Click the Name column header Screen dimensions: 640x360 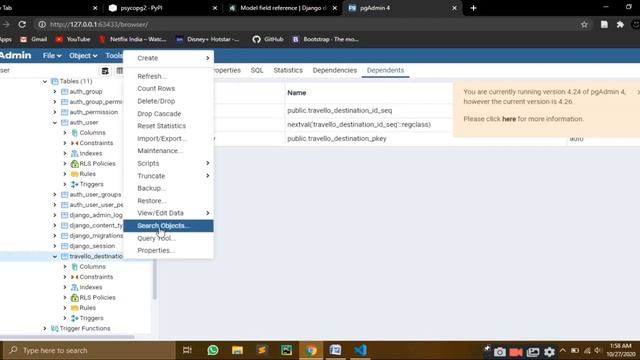click(x=297, y=93)
